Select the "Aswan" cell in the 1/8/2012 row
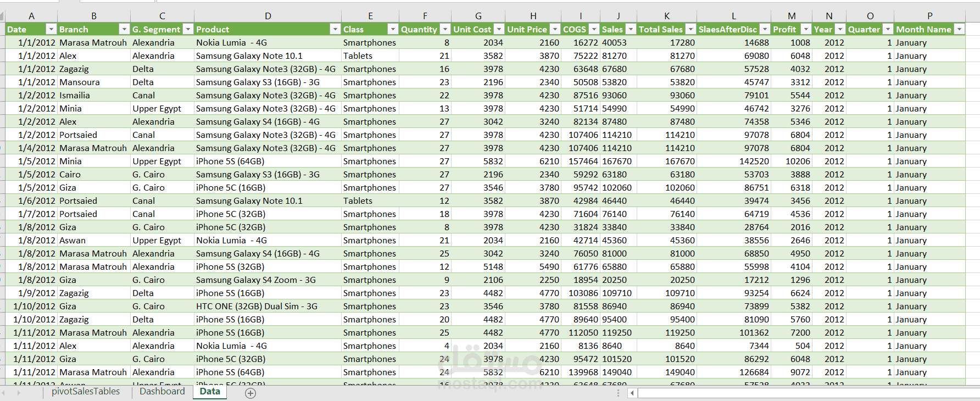The image size is (980, 401). 94,240
